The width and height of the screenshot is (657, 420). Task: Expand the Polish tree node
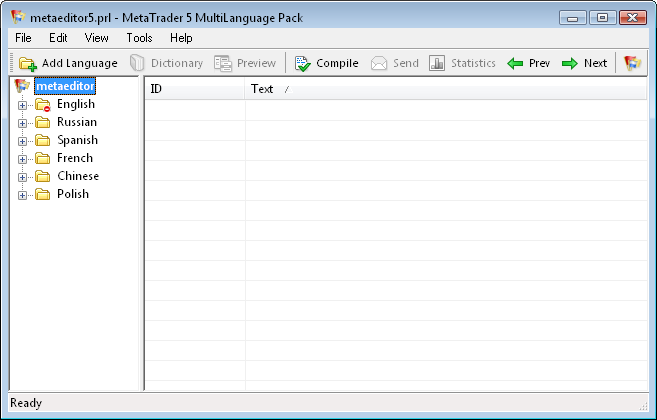22,195
